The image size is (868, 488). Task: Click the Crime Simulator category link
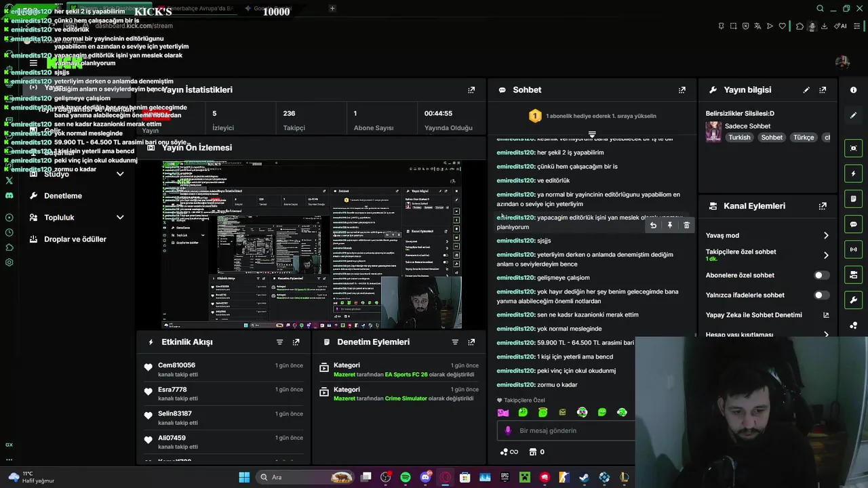coord(406,399)
